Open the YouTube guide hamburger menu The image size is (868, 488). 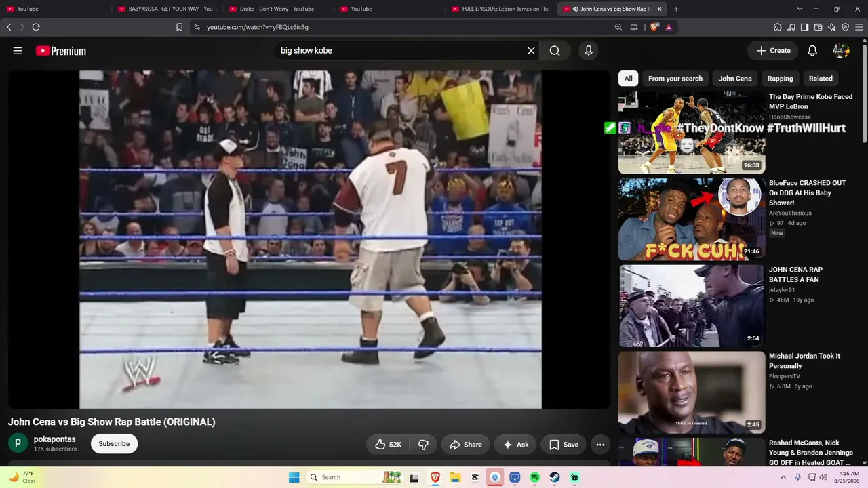point(18,51)
